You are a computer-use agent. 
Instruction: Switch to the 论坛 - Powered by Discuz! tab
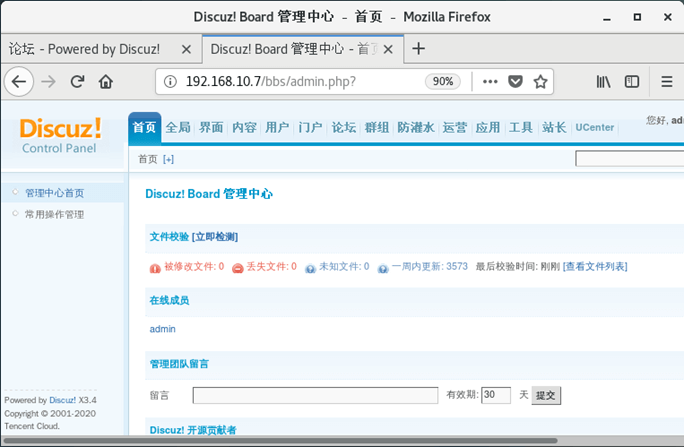pyautogui.click(x=100, y=49)
